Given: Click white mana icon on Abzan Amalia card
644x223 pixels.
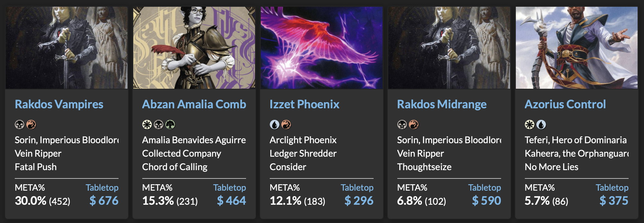Looking at the screenshot, I should 147,124.
